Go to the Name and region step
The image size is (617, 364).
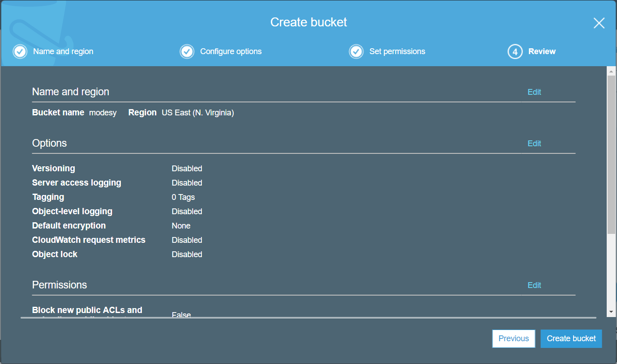tap(63, 51)
